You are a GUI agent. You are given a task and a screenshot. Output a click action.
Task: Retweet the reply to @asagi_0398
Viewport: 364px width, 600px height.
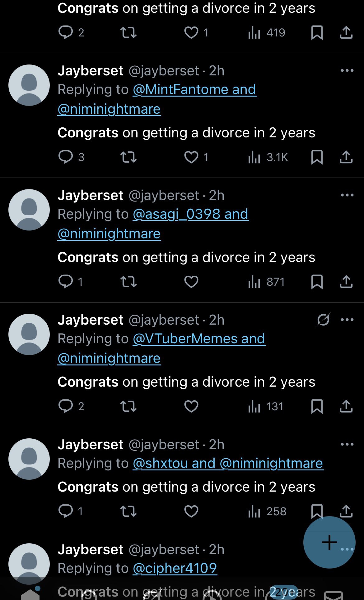tap(128, 282)
